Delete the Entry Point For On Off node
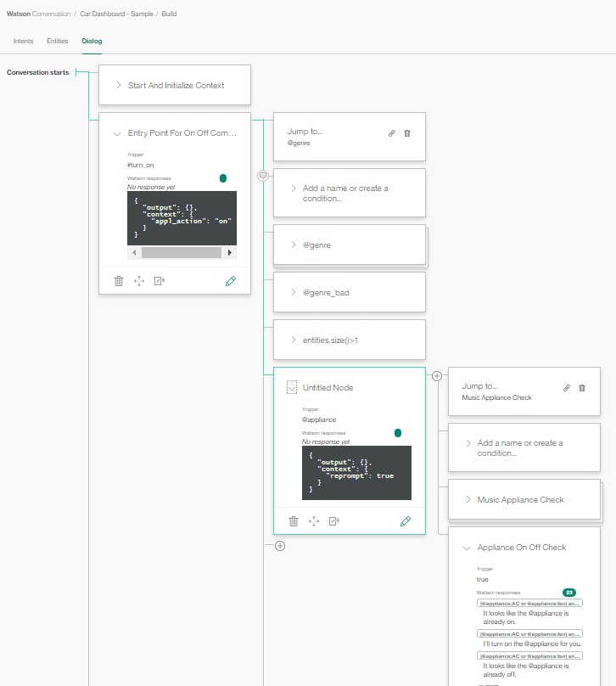 119,281
